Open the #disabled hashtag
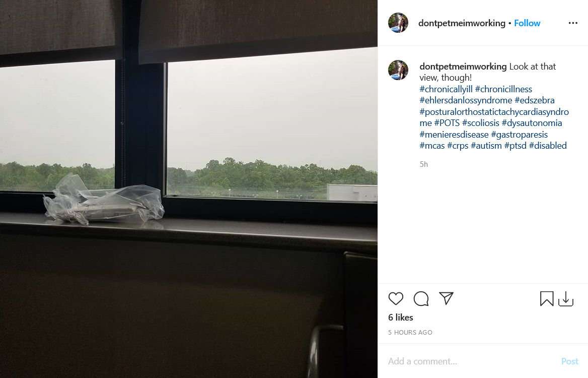The height and width of the screenshot is (378, 588). pos(548,146)
